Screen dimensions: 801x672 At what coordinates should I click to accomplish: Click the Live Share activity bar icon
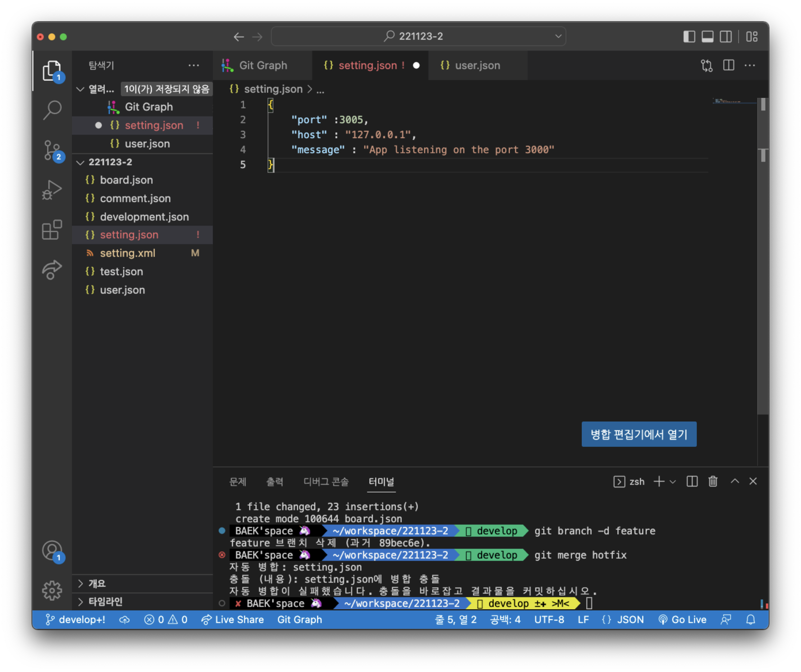pyautogui.click(x=52, y=269)
